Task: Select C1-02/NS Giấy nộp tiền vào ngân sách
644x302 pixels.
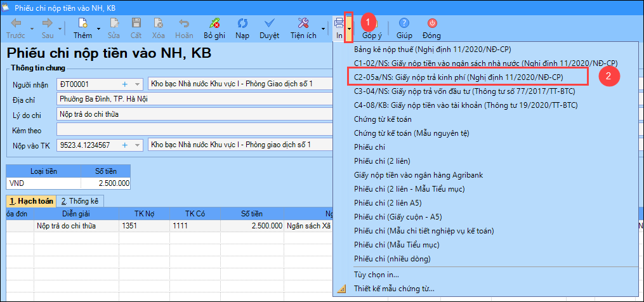Action: (486, 63)
